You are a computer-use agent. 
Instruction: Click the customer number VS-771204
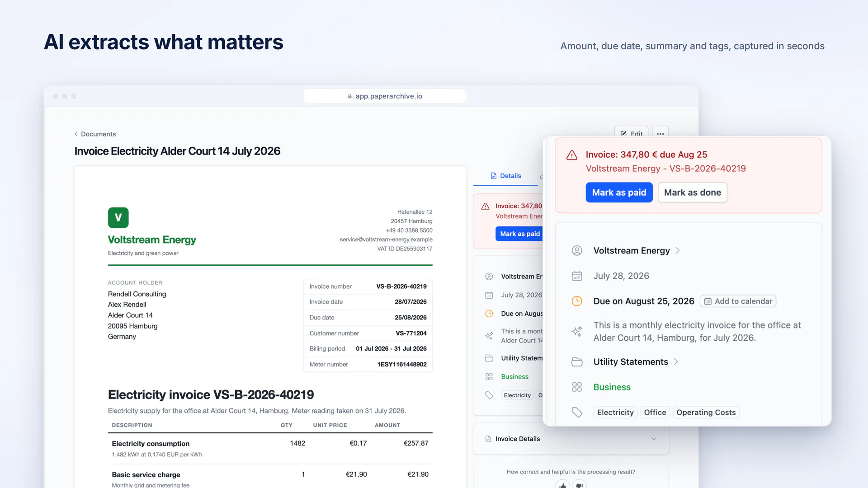pos(411,333)
